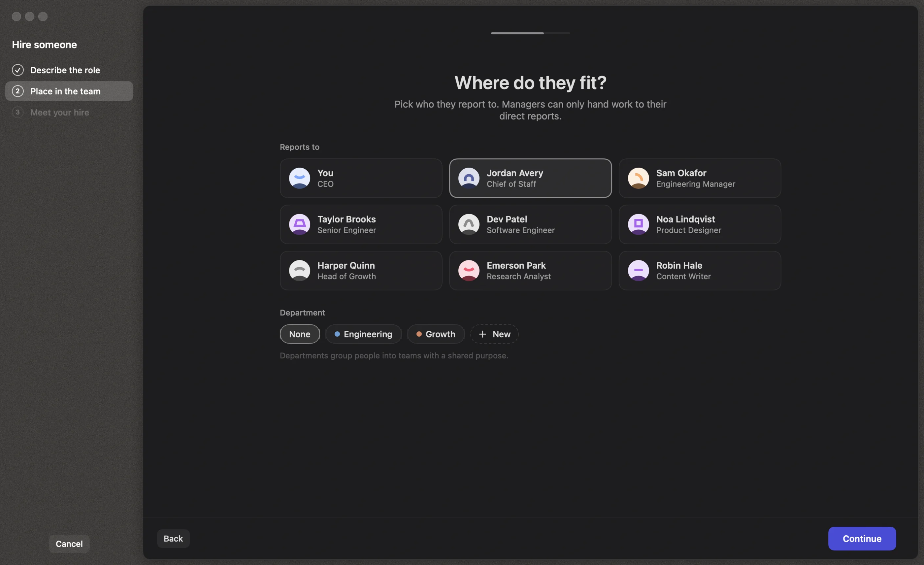The image size is (924, 565).
Task: Set reports to Head of Growth role
Action: (x=361, y=270)
